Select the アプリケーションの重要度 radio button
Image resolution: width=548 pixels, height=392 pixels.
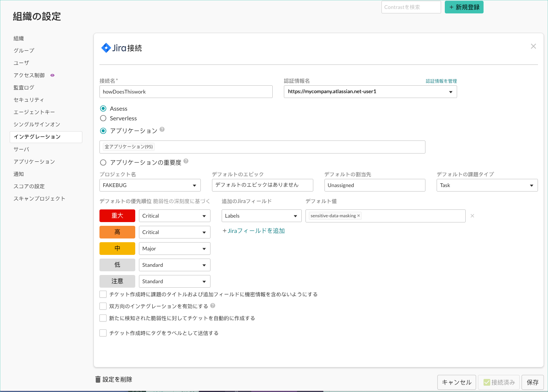coord(103,162)
